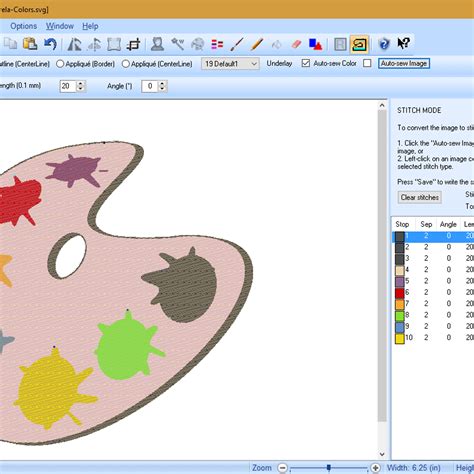Activate the stitch mode sewing icon
The image size is (474, 474).
(x=359, y=44)
